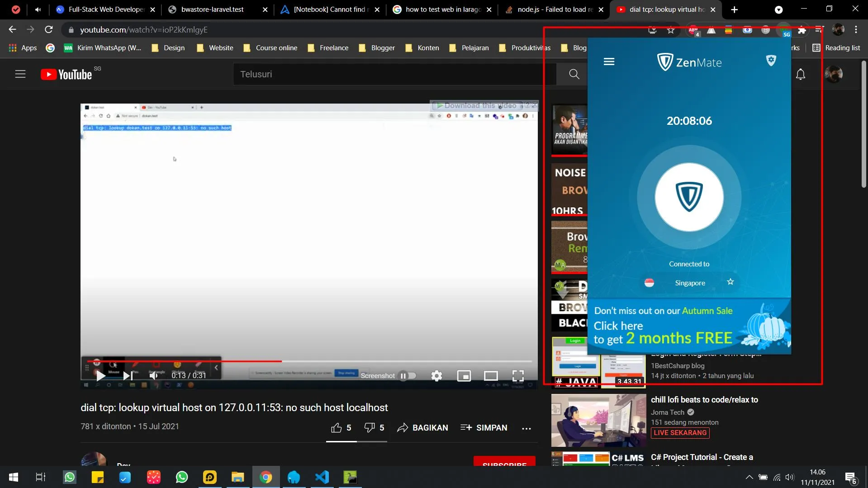Switch to the how to test web tab
The height and width of the screenshot is (488, 868).
tap(443, 9)
